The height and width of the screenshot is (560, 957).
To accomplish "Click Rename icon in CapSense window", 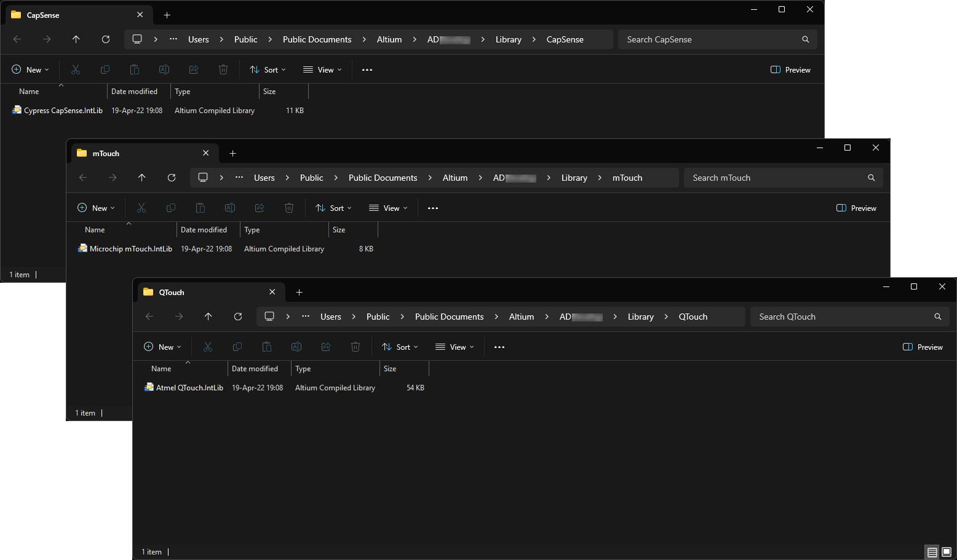I will click(x=164, y=70).
